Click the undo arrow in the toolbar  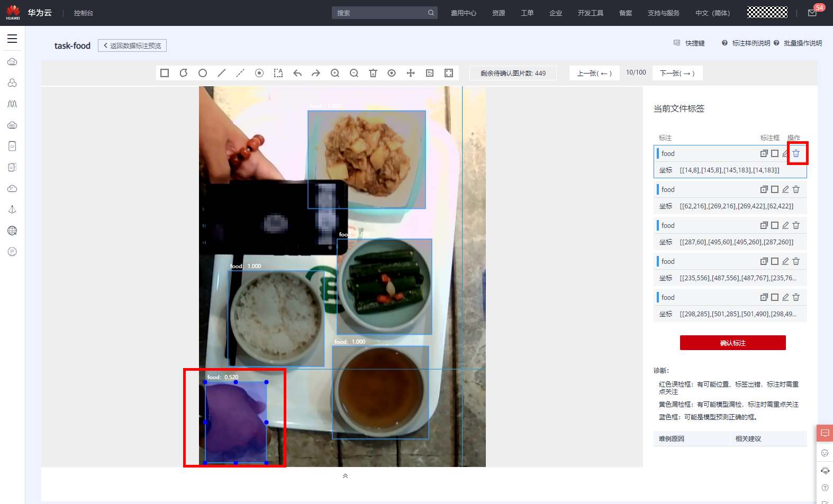[297, 73]
